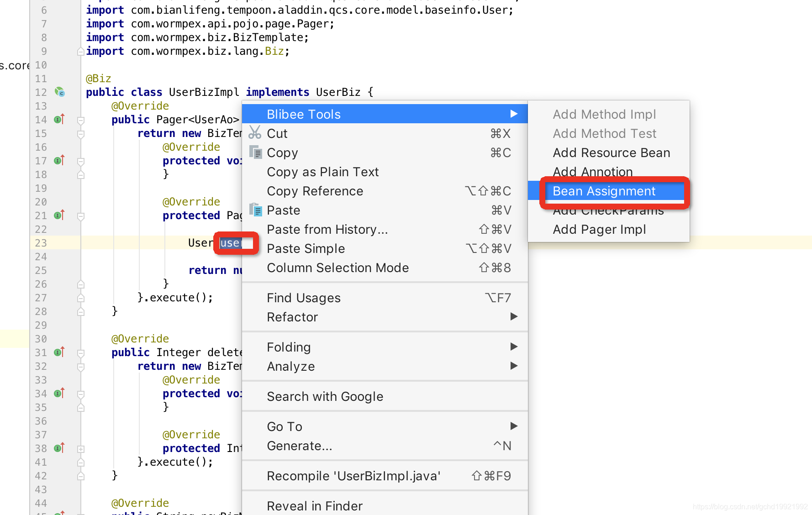Screen dimensions: 812x515
Task: Choose Cut from the context menu
Action: pyautogui.click(x=385, y=133)
